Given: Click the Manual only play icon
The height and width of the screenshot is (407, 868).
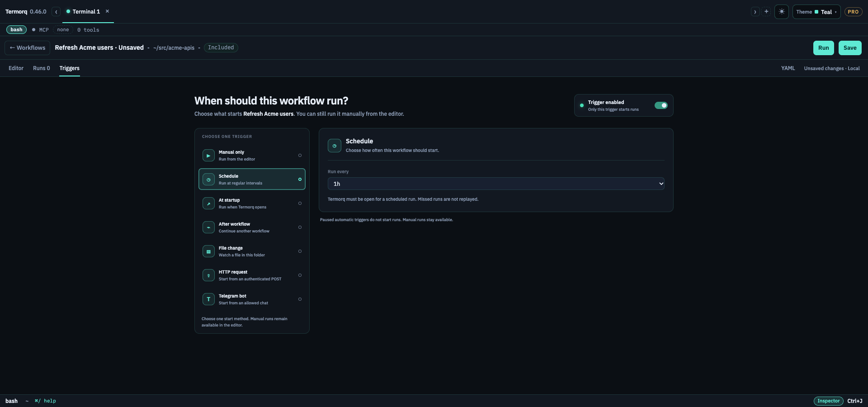Looking at the screenshot, I should tap(208, 156).
